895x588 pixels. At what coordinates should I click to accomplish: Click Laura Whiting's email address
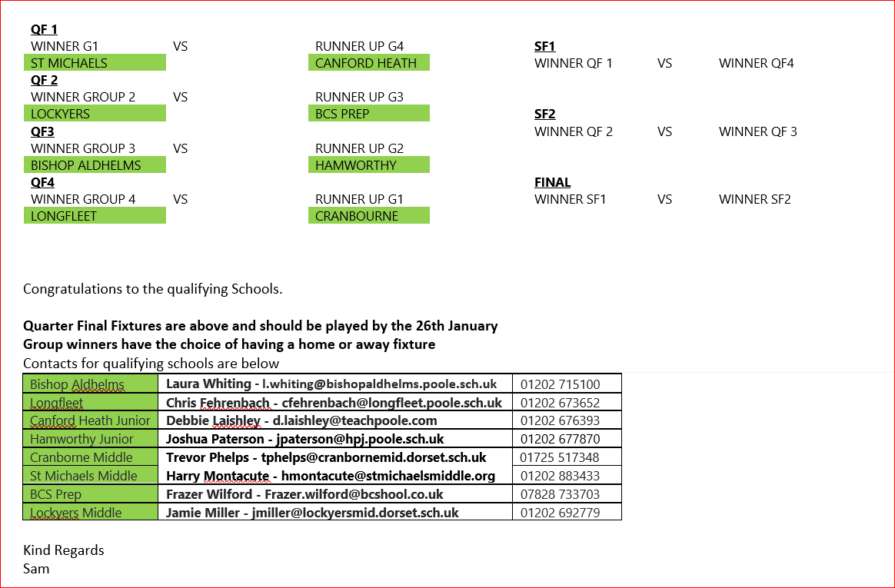pyautogui.click(x=379, y=384)
